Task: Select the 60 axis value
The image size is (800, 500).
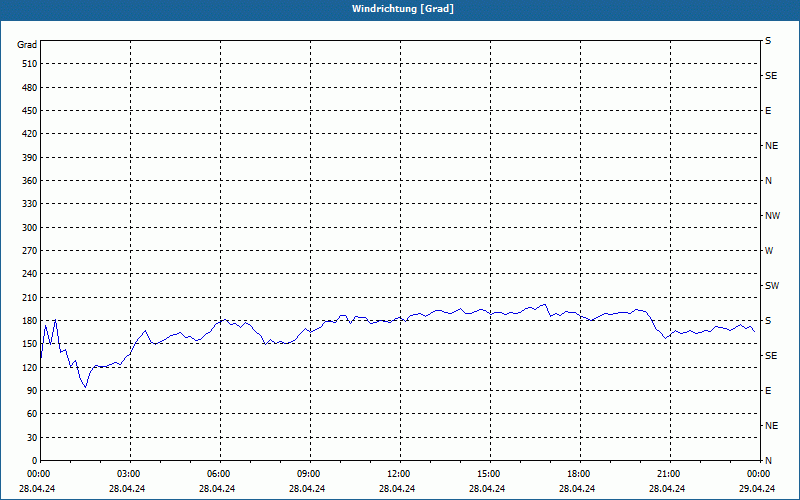Action: 32,414
